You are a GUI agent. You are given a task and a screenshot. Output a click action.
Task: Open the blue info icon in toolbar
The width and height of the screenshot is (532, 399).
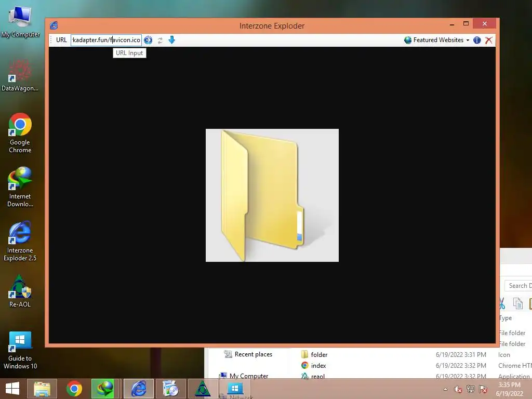pyautogui.click(x=477, y=40)
